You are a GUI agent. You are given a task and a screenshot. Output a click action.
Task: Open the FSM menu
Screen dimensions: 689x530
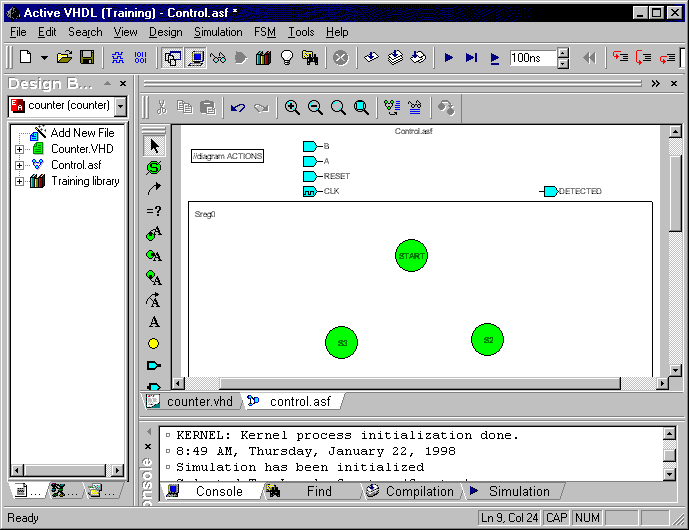(265, 32)
